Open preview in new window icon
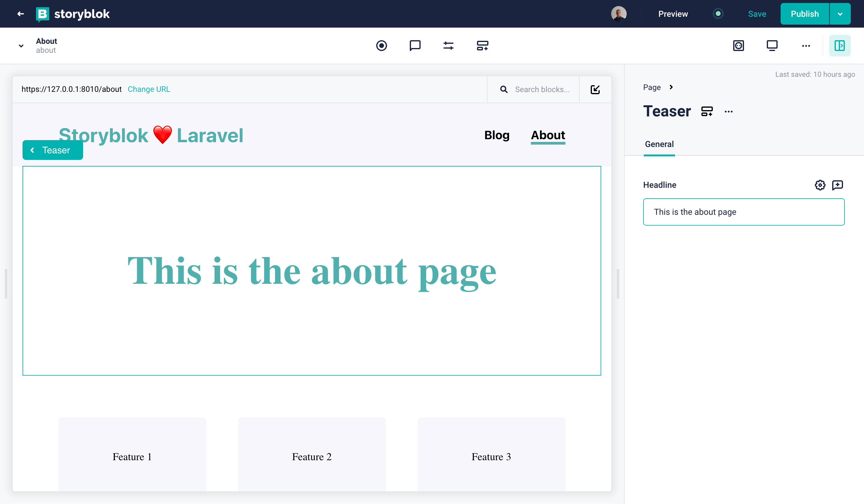 595,89
